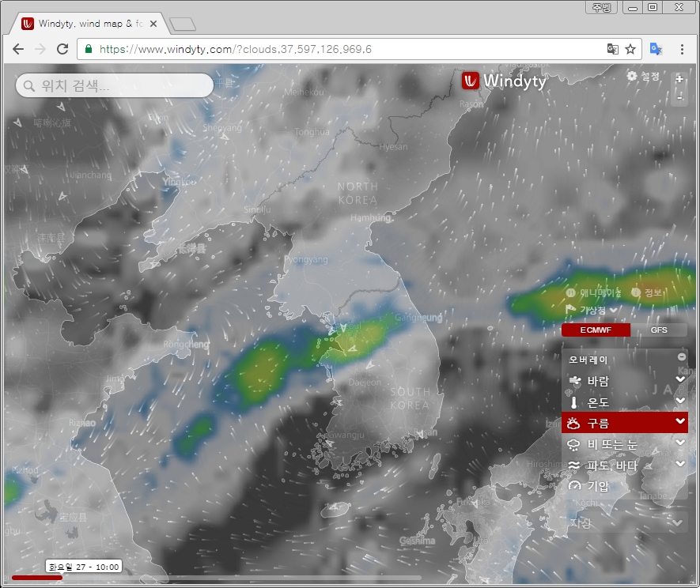Image resolution: width=700 pixels, height=588 pixels.
Task: Click Daejeon label on the map
Action: (365, 383)
